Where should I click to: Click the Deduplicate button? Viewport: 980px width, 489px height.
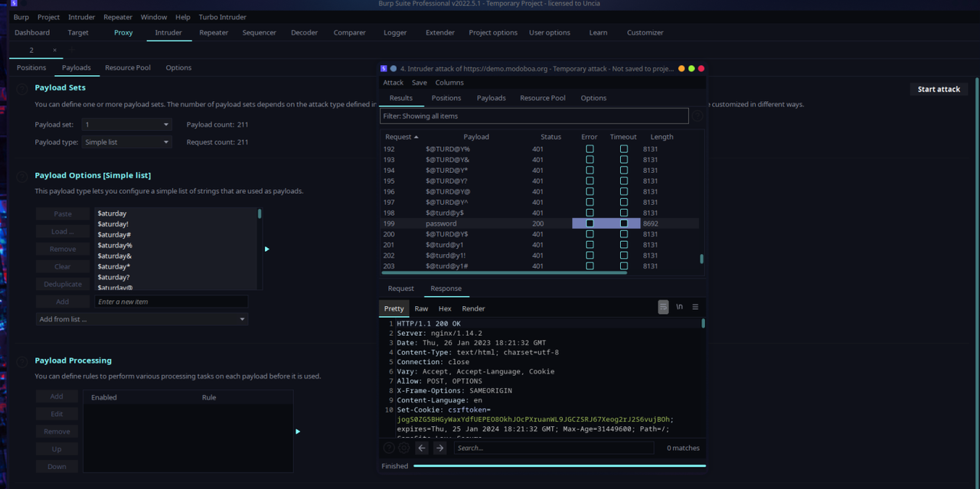(x=63, y=284)
